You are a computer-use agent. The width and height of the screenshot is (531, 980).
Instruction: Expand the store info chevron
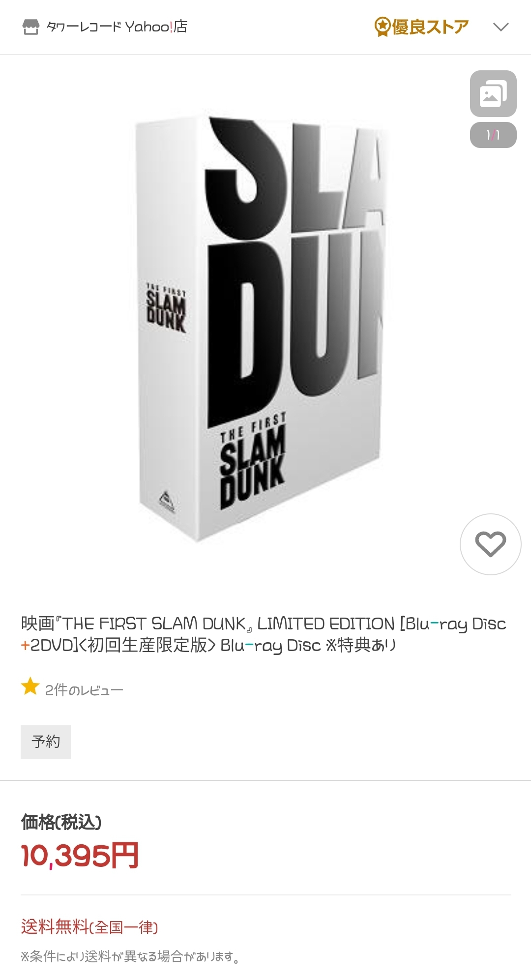pyautogui.click(x=501, y=27)
